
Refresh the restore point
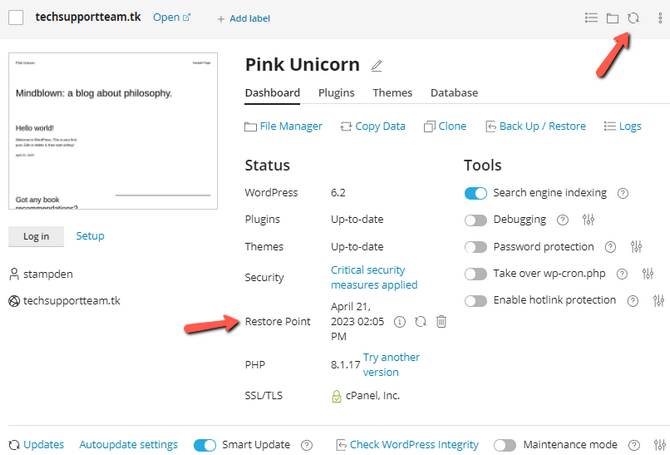421,322
